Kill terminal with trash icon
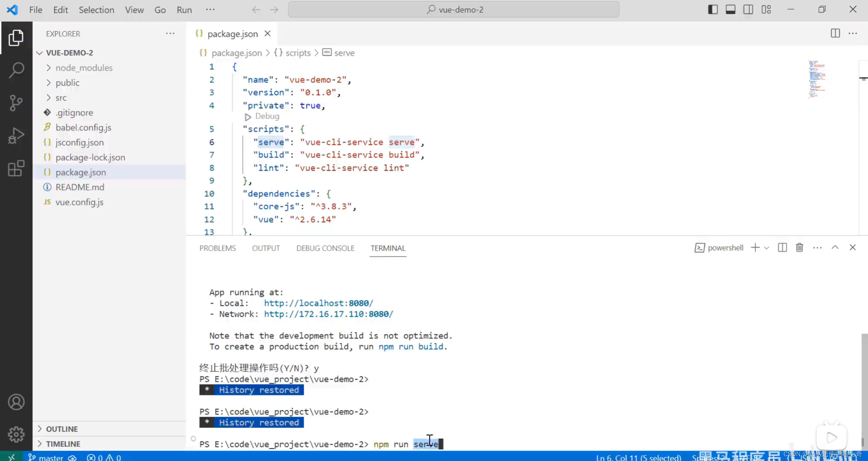868x461 pixels. coord(799,248)
